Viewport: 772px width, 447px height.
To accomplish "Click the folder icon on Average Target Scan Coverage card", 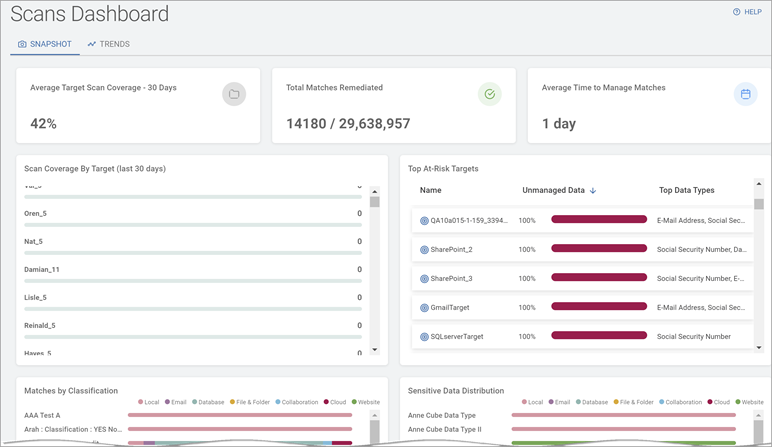I will 233,94.
